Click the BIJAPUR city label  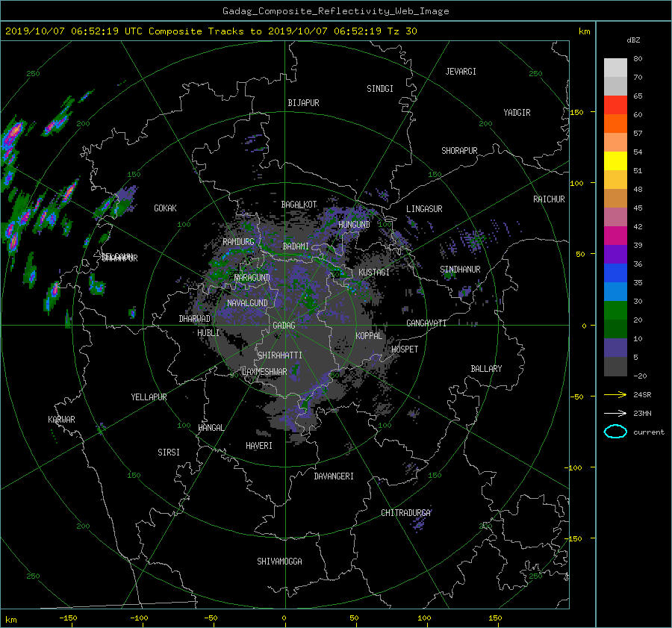point(303,103)
